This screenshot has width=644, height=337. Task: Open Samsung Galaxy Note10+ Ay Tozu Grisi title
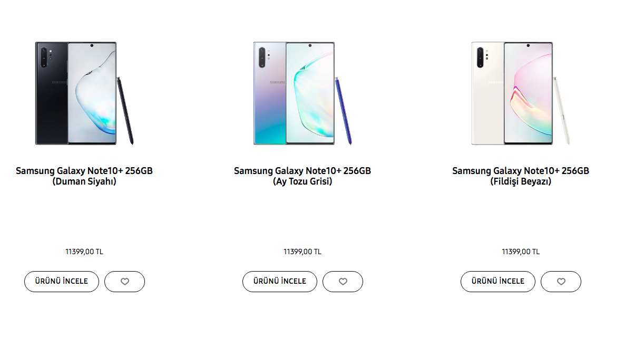coord(303,176)
